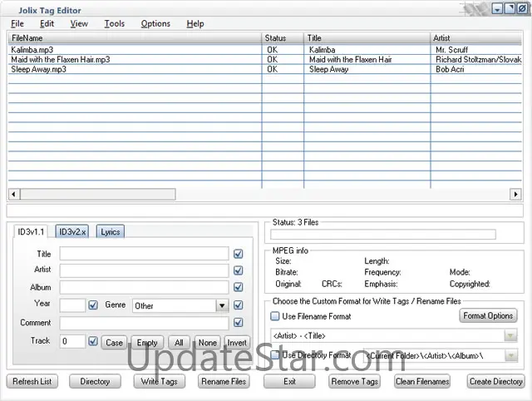532x401 pixels.
Task: Click the None button
Action: [x=207, y=342]
